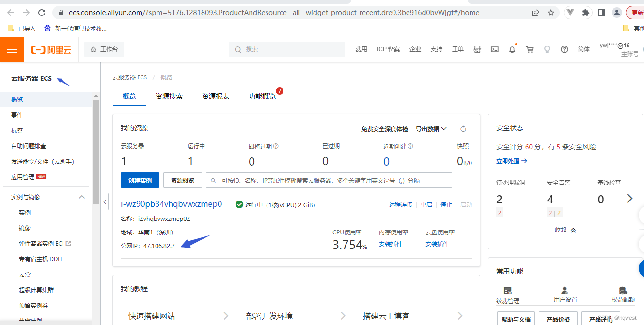The height and width of the screenshot is (325, 644).
Task: Open the 费用 menu
Action: [361, 49]
